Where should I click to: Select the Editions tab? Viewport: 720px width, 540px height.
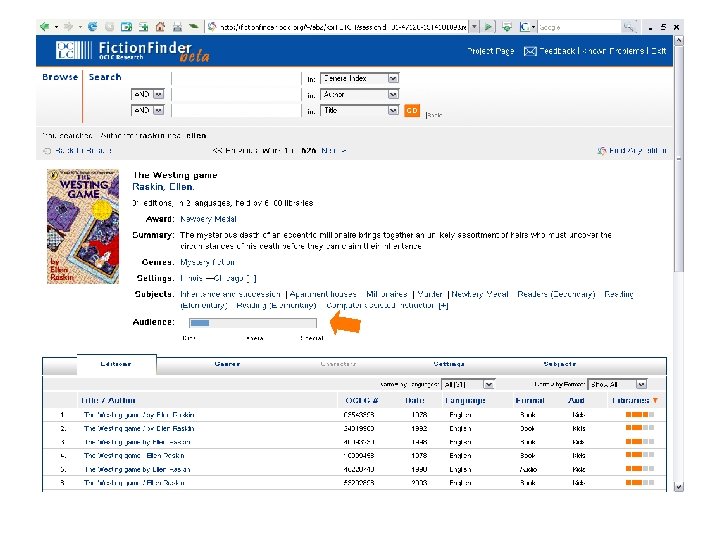(x=116, y=364)
